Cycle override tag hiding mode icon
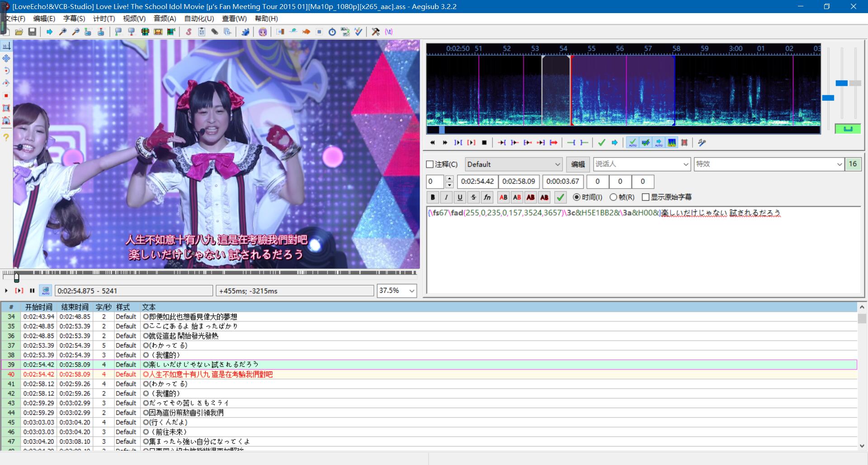Screen dimensions: 868x465 pos(389,32)
